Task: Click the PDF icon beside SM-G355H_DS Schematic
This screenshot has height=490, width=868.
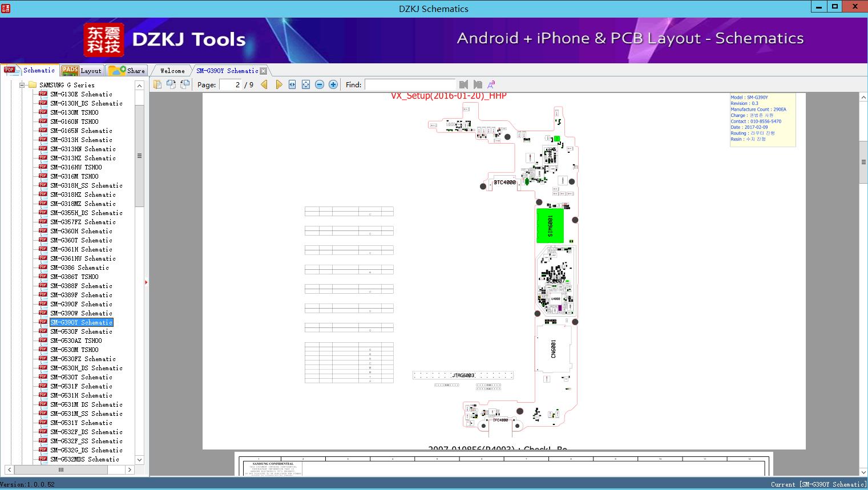Action: coord(43,213)
